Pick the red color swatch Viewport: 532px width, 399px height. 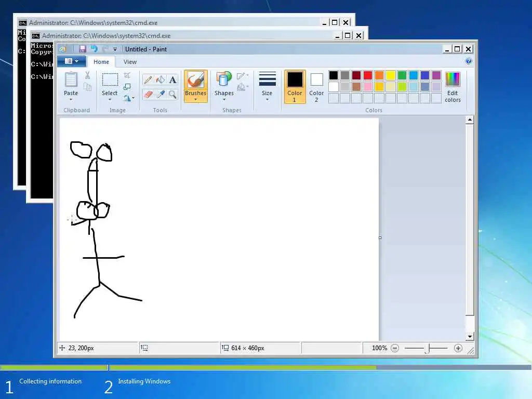(x=367, y=75)
